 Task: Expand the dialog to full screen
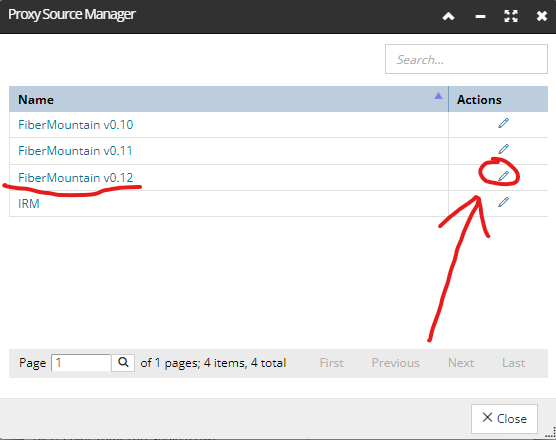[x=511, y=16]
